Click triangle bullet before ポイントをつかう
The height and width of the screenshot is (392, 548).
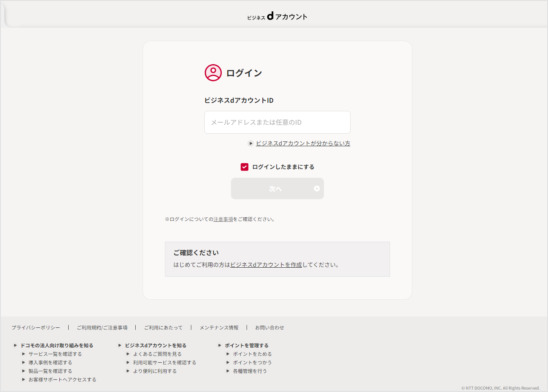228,363
